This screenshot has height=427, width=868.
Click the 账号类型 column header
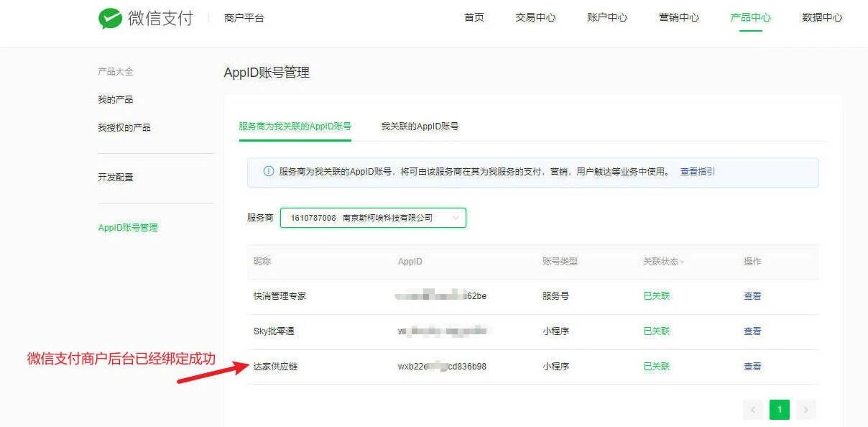coord(560,262)
